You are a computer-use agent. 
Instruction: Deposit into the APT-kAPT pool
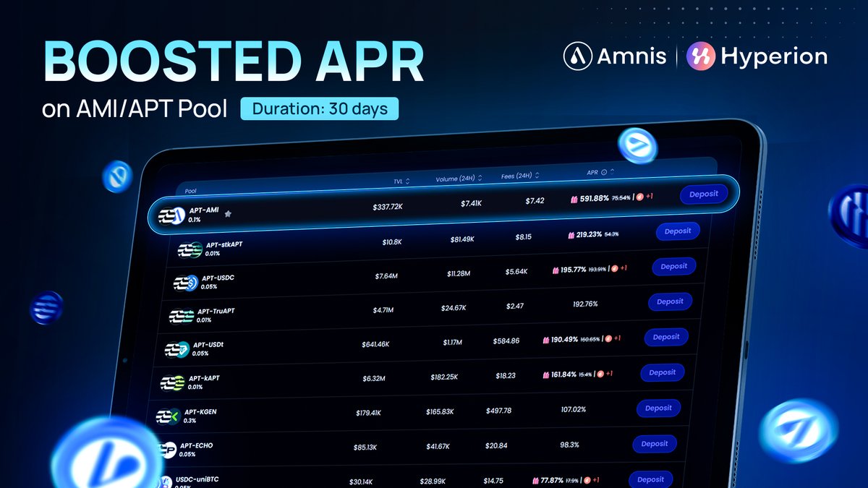662,372
